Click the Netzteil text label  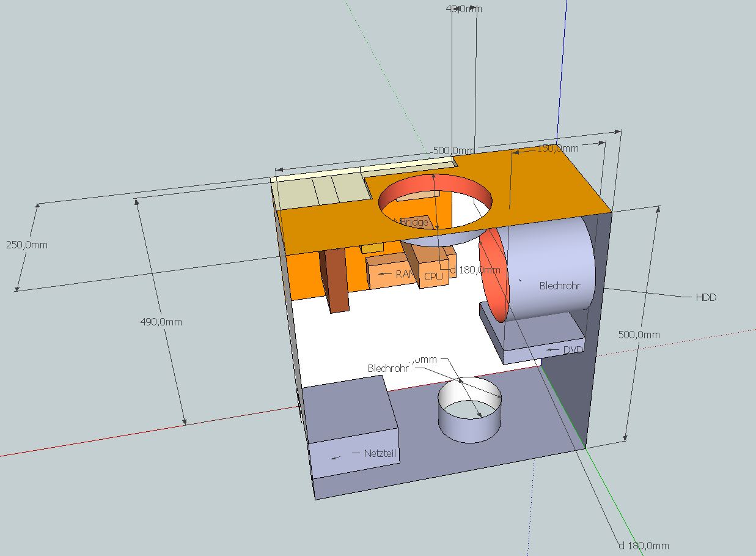380,454
